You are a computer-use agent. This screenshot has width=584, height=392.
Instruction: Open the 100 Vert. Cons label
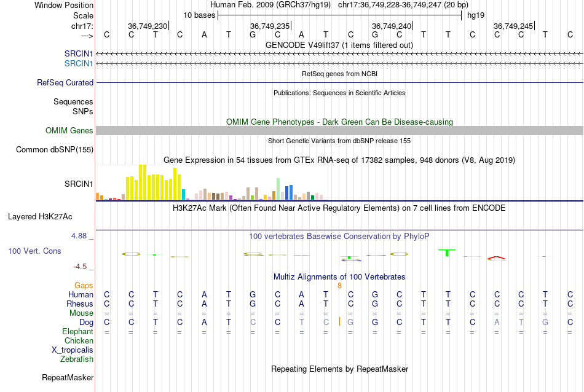pyautogui.click(x=34, y=251)
